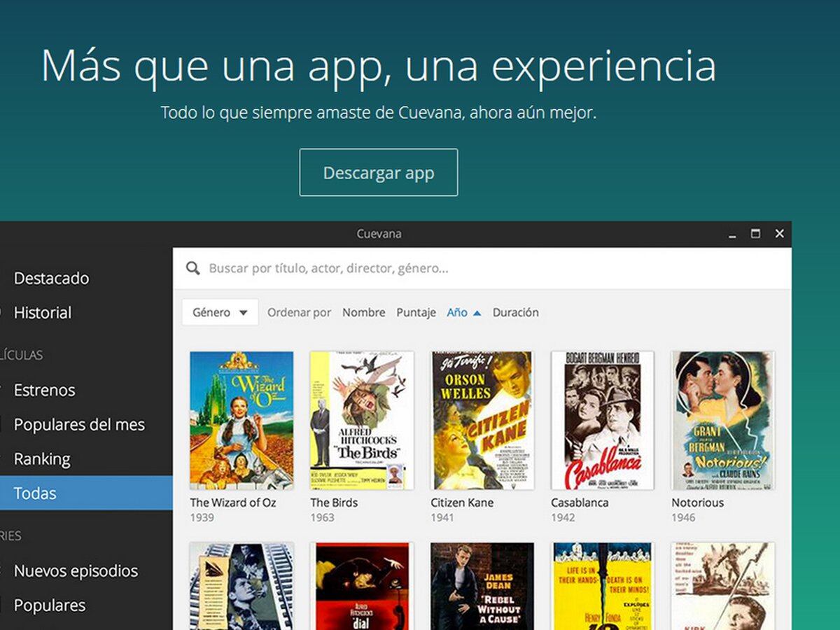
Task: Maximize the Cuevana window
Action: pos(755,234)
